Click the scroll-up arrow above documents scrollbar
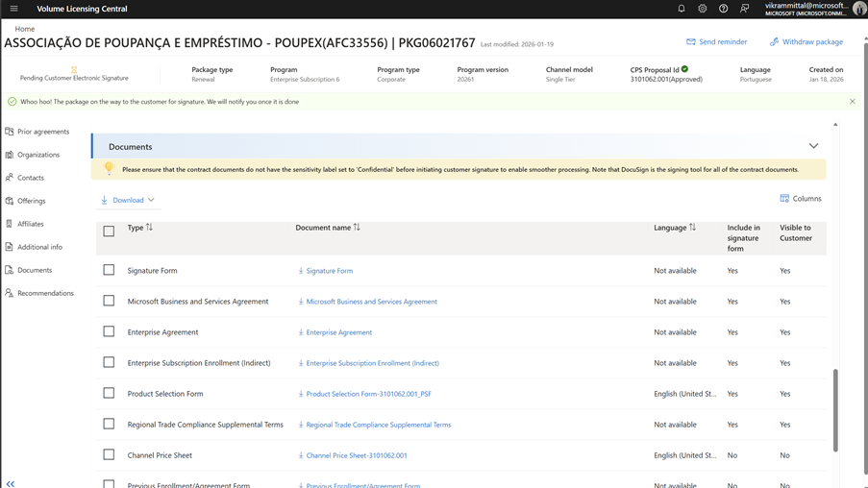 pyautogui.click(x=835, y=125)
